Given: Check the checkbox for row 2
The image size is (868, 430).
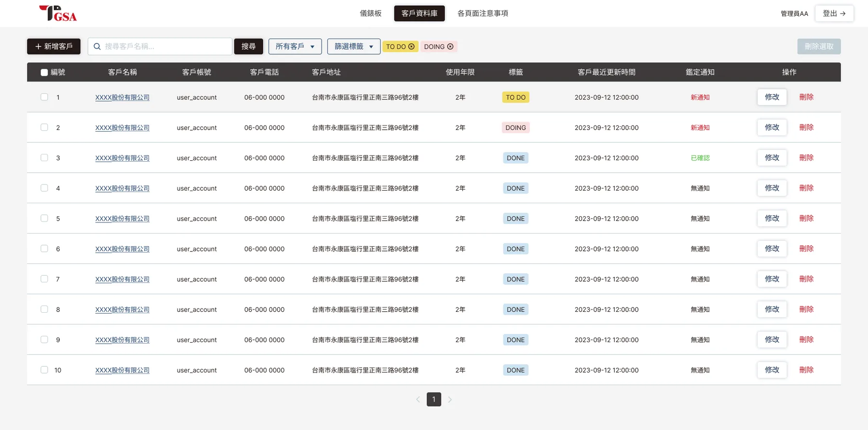Looking at the screenshot, I should pos(44,127).
